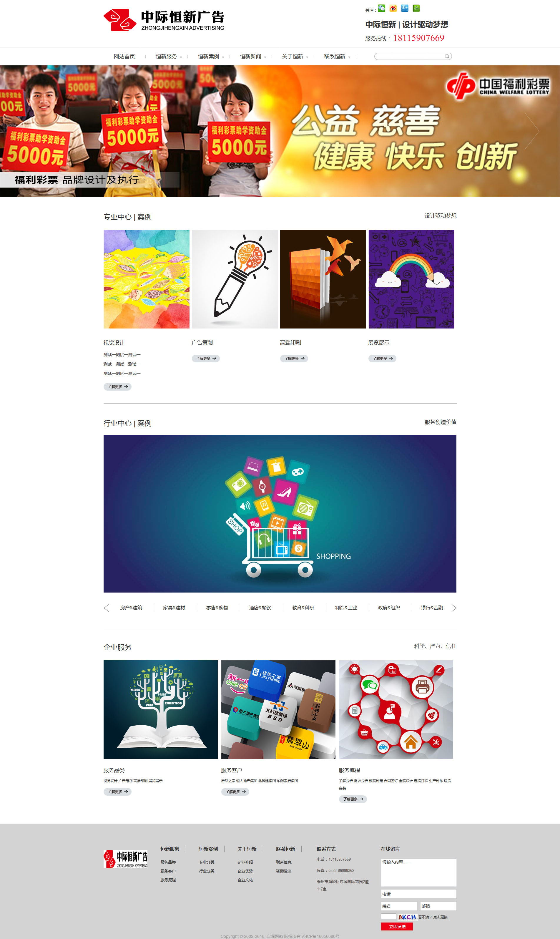The height and width of the screenshot is (939, 560).
Task: Click 企业介绍 footer link
Action: point(245,862)
